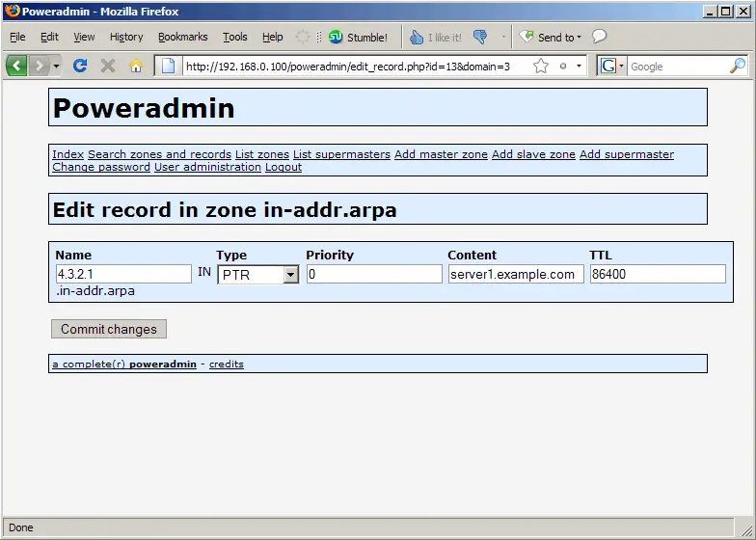Click the Logout link

pyautogui.click(x=283, y=167)
